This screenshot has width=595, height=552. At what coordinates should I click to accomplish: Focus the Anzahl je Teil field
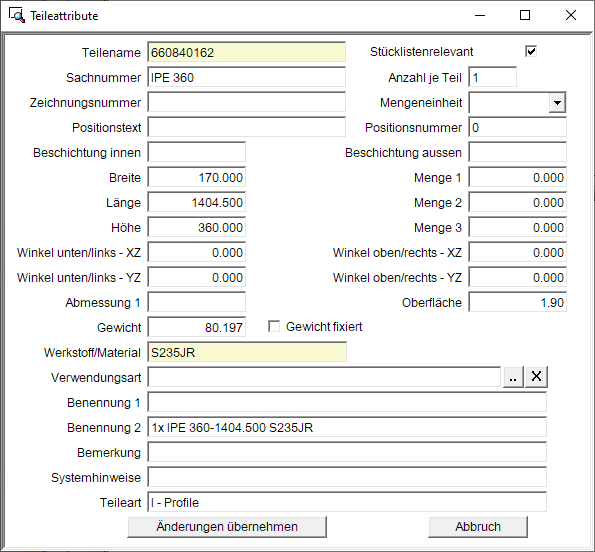pyautogui.click(x=493, y=77)
